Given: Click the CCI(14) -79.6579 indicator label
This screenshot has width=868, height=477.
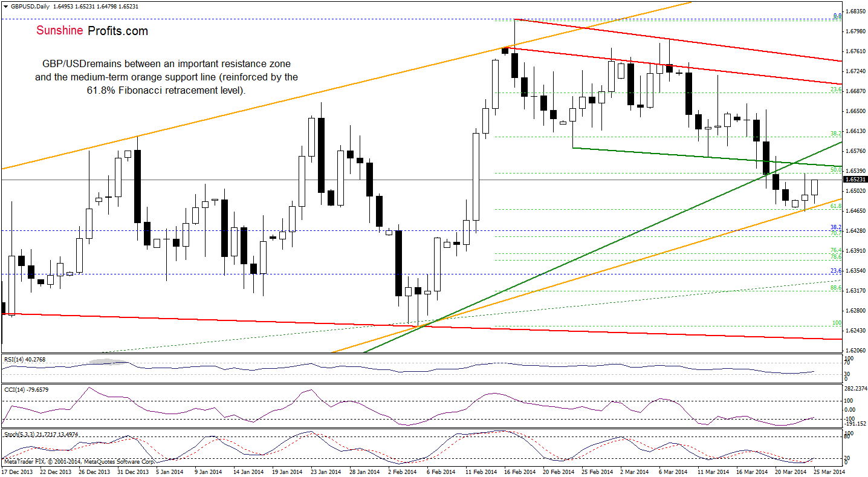Looking at the screenshot, I should (x=25, y=390).
